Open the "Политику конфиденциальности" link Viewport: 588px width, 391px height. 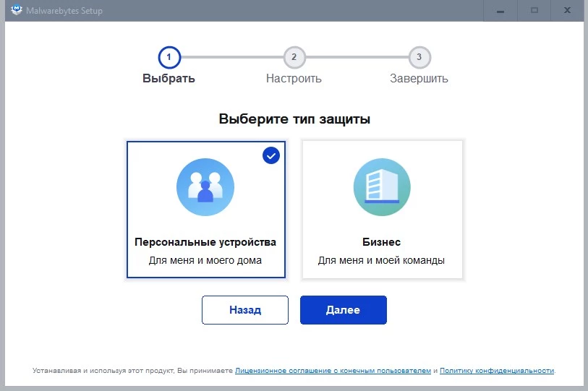[x=497, y=371]
